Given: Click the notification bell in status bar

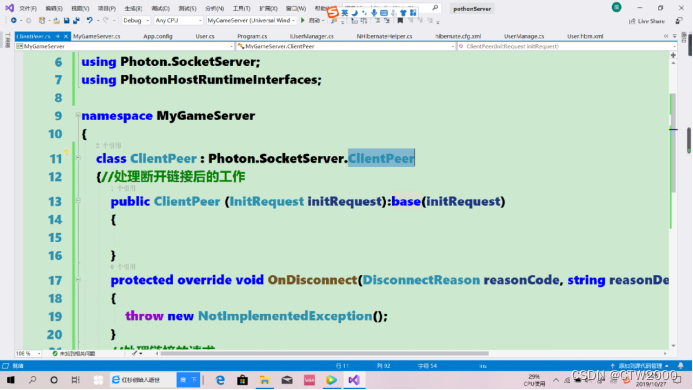Looking at the screenshot, I should point(681,366).
